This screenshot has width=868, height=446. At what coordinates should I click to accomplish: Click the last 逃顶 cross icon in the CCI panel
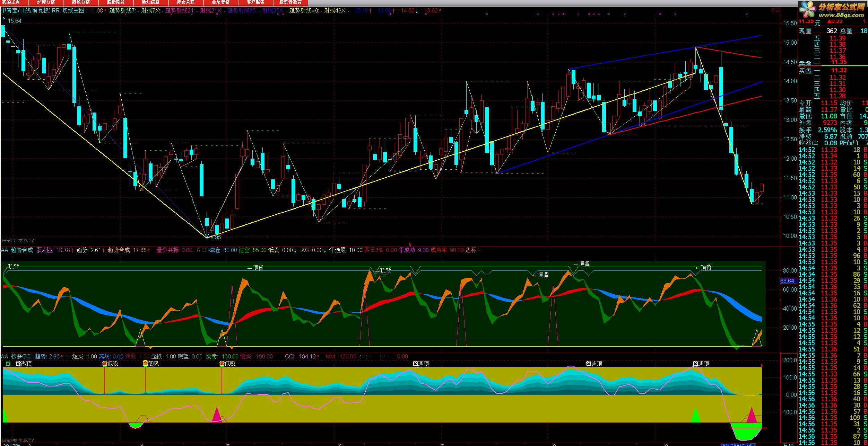[x=695, y=364]
